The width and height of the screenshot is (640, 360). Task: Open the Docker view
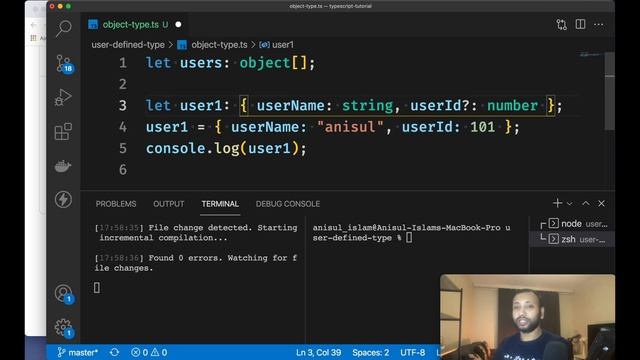(63, 166)
